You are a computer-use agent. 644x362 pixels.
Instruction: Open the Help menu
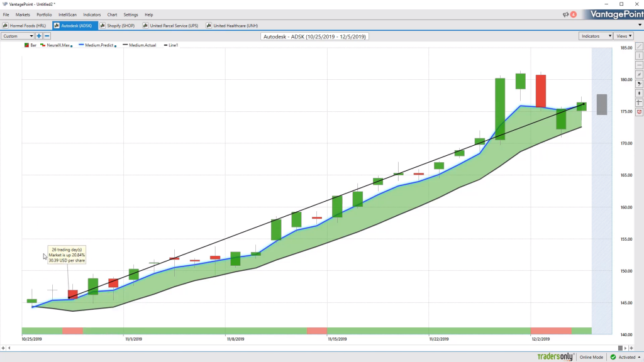(x=148, y=14)
